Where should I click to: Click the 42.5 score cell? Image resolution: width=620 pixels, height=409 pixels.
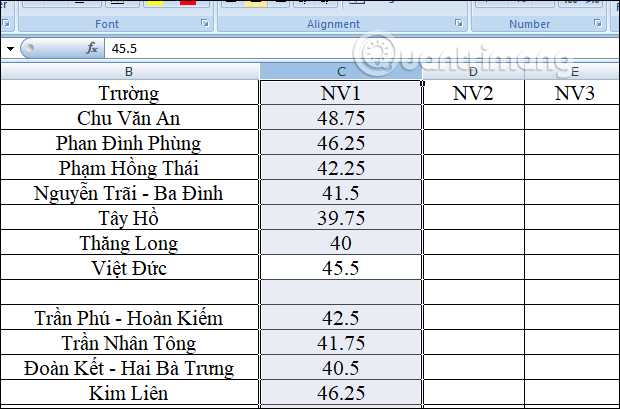[x=341, y=318]
